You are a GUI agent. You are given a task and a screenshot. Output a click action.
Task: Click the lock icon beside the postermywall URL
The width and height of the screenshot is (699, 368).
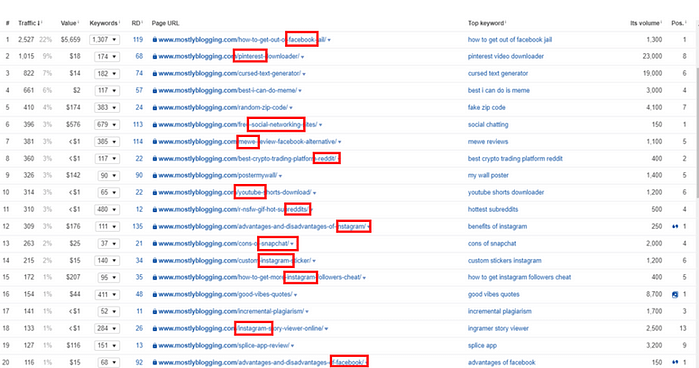pos(155,175)
